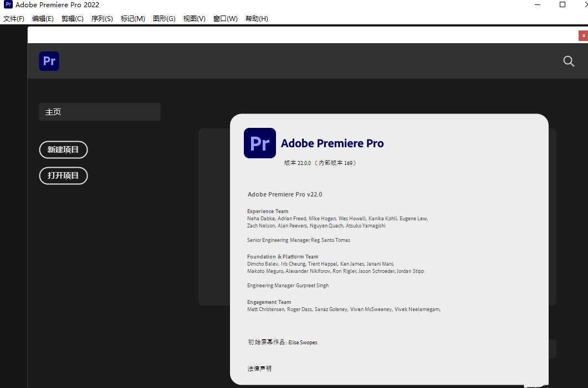Open the 序列 menu
The height and width of the screenshot is (388, 588).
[102, 18]
